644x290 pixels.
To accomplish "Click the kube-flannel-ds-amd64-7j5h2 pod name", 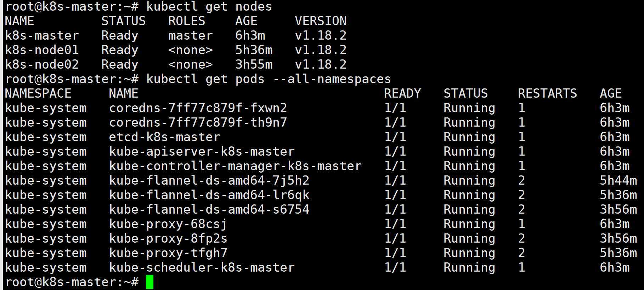I will click(209, 180).
